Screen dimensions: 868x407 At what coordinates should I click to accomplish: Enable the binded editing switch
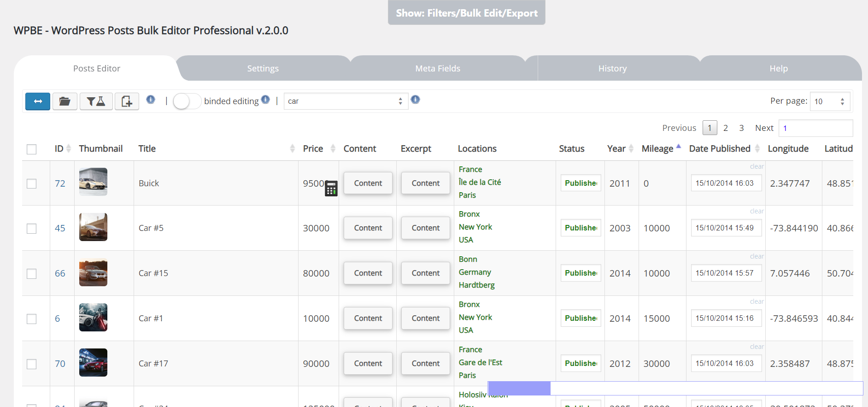pyautogui.click(x=187, y=101)
